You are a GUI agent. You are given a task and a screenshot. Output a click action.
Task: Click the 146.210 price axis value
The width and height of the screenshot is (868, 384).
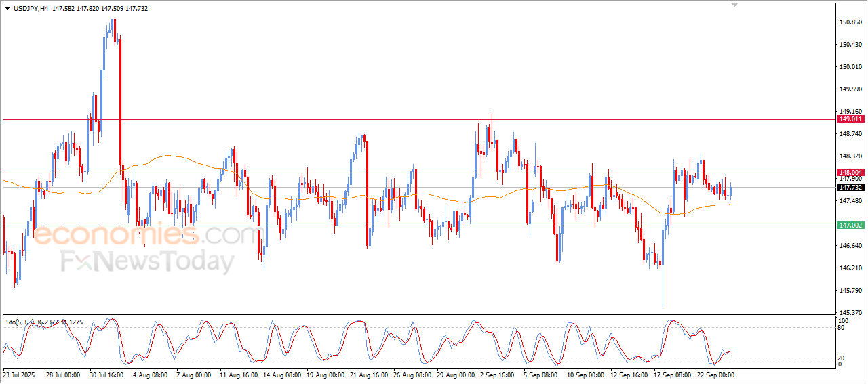click(x=851, y=268)
